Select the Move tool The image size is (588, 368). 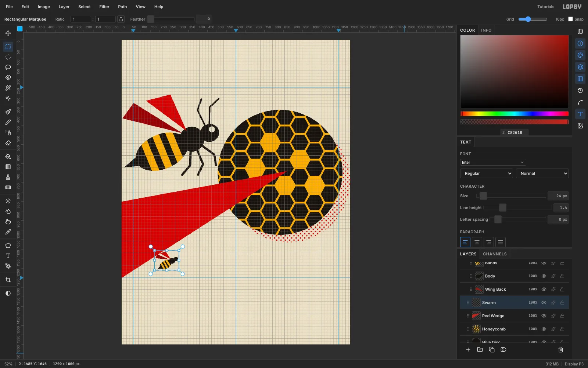point(8,33)
